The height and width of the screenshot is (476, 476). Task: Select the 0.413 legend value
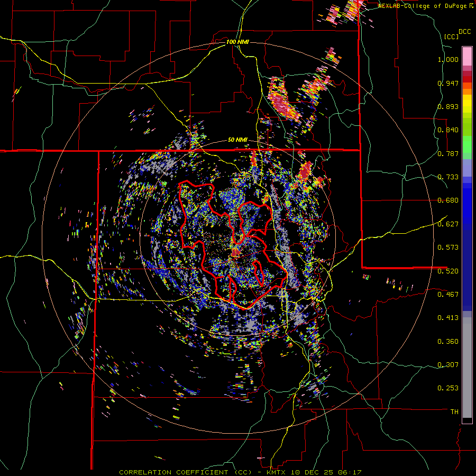(448, 318)
